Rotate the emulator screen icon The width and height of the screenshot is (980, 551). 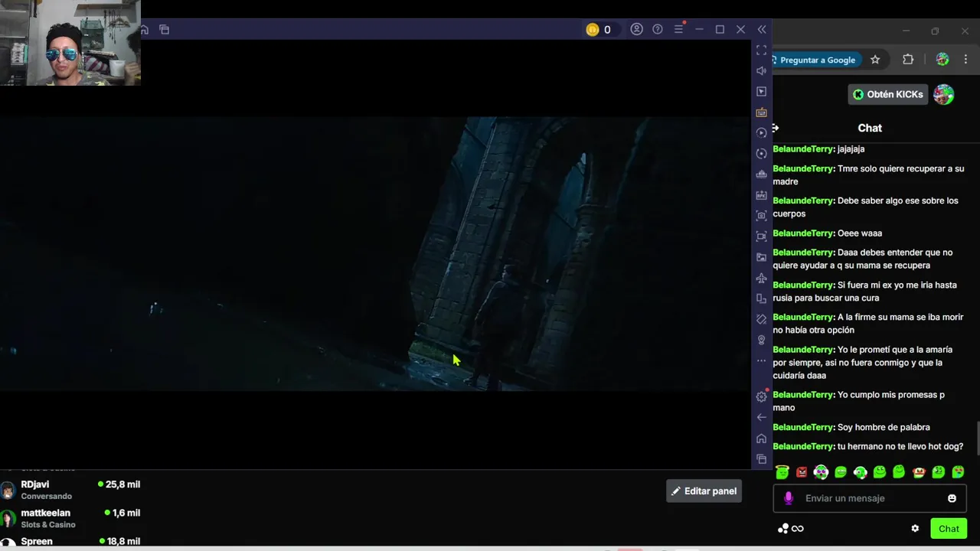pyautogui.click(x=761, y=298)
